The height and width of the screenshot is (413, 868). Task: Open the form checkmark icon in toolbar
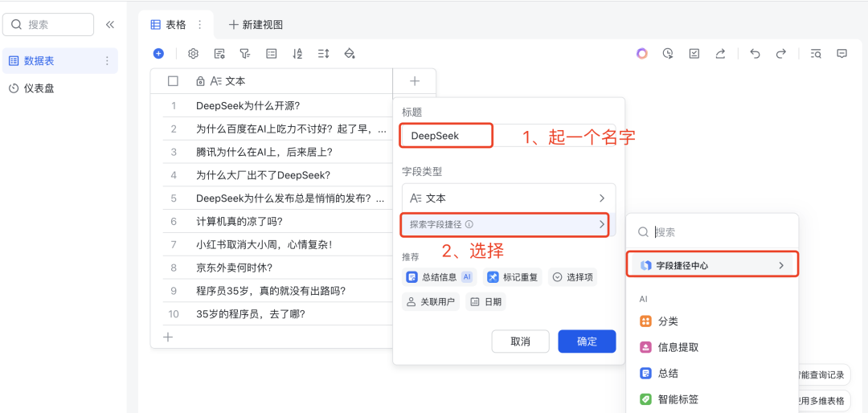point(694,54)
